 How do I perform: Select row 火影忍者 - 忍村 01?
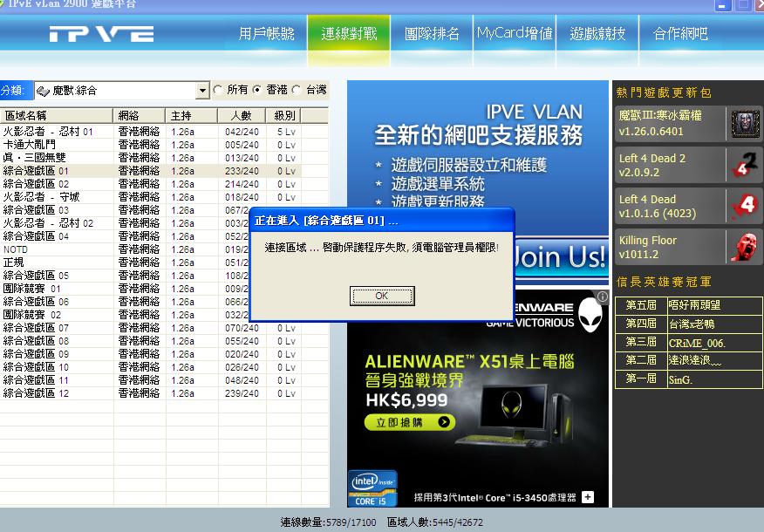point(151,132)
